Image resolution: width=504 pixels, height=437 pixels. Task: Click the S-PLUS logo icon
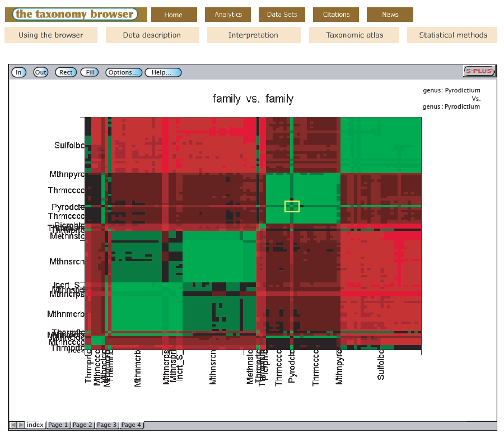point(479,71)
